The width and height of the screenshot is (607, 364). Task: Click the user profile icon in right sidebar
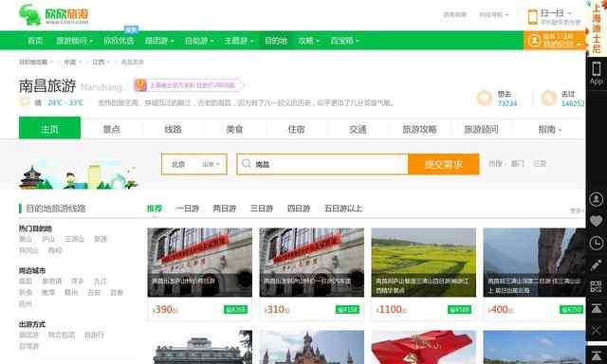click(x=597, y=199)
